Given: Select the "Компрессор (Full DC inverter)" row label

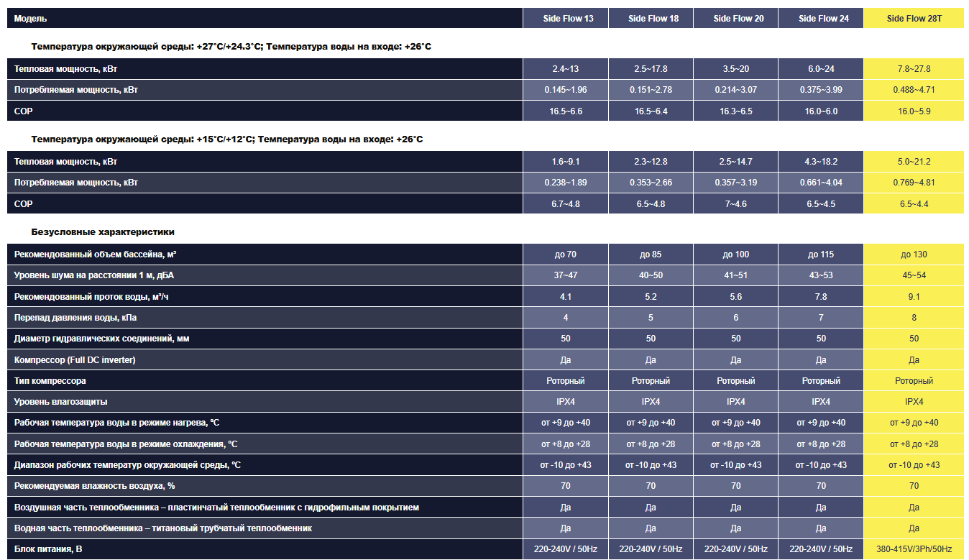Looking at the screenshot, I should pyautogui.click(x=75, y=359).
